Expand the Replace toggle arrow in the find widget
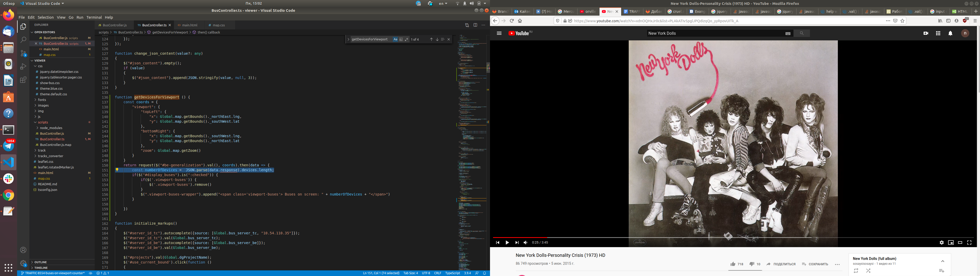 348,39
